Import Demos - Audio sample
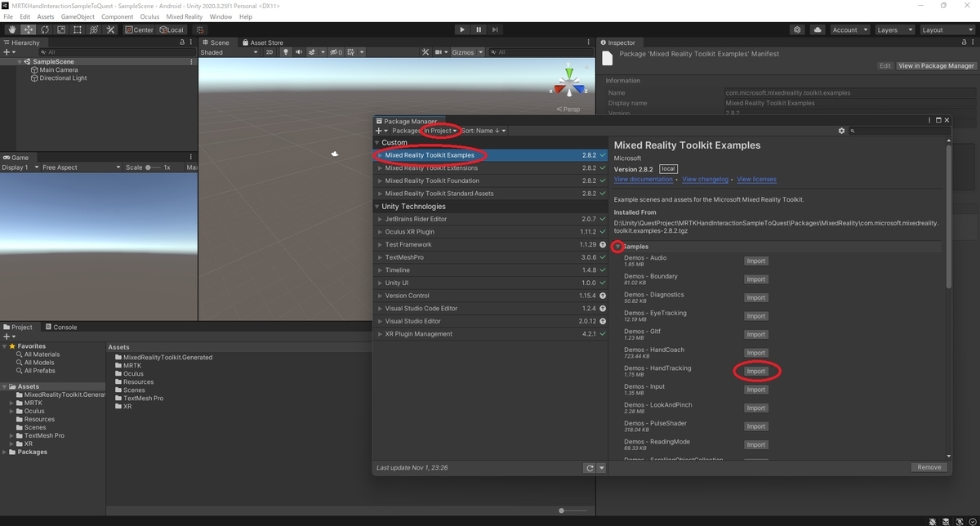The image size is (980, 526). 756,261
